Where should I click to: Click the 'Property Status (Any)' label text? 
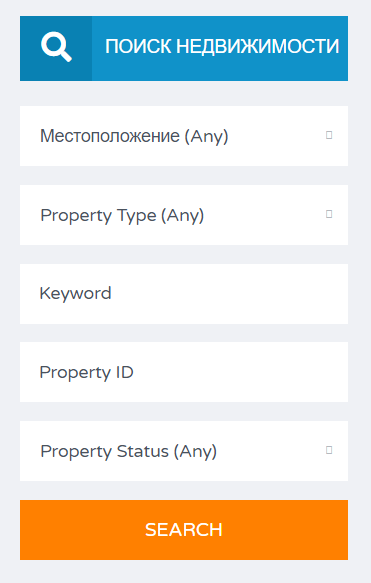coord(129,452)
